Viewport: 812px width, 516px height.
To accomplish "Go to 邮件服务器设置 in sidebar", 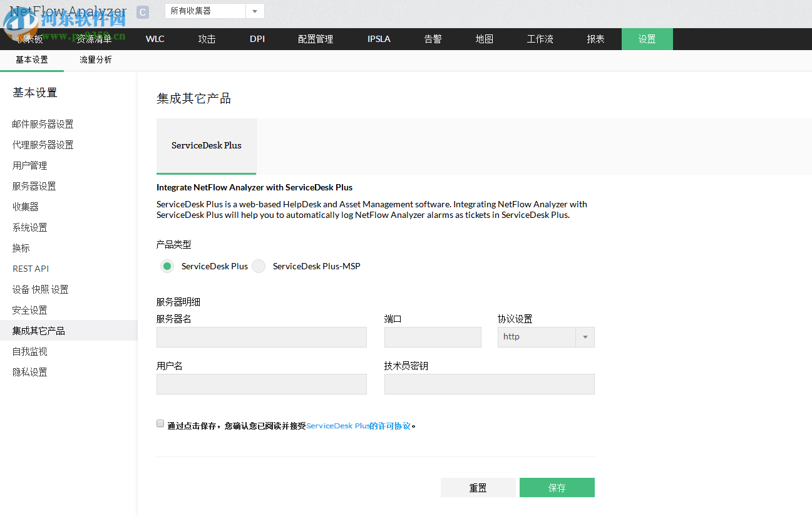I will click(41, 123).
